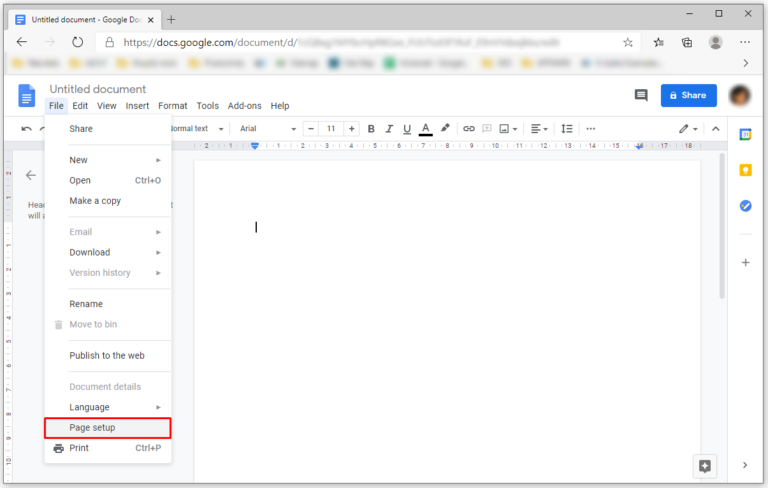This screenshot has width=768, height=488.
Task: Choose Share in the File menu
Action: [x=108, y=129]
